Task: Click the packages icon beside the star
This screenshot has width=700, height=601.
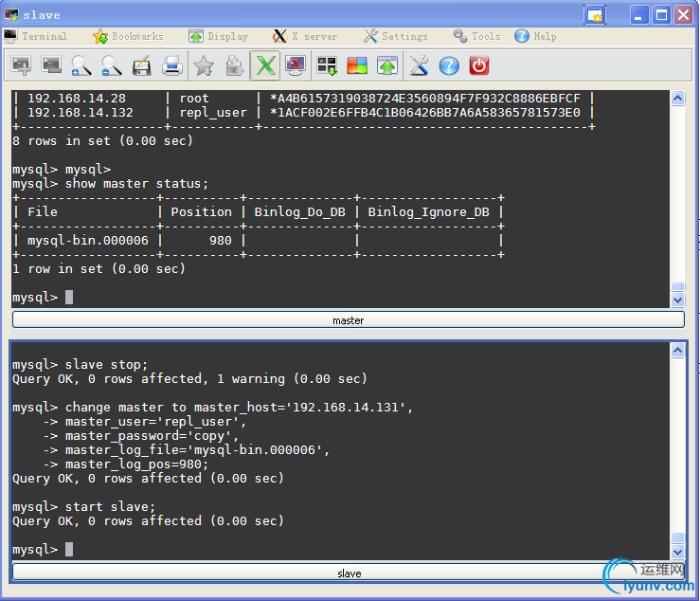Action: [234, 65]
